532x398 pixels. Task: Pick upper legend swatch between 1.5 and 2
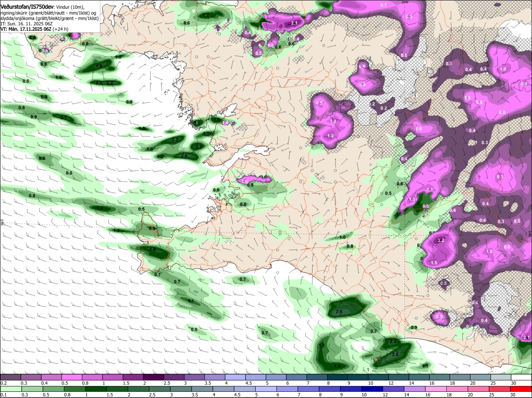(x=133, y=376)
